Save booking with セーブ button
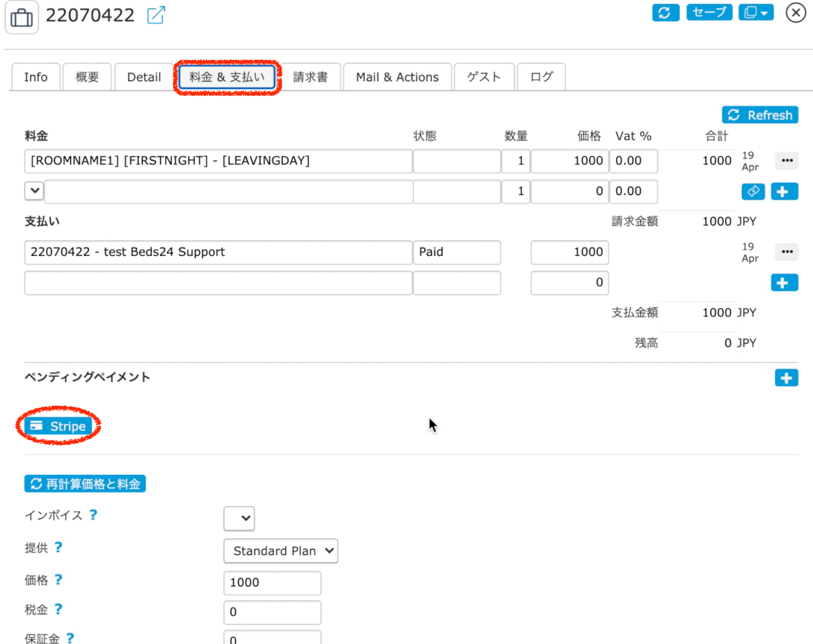 click(709, 13)
